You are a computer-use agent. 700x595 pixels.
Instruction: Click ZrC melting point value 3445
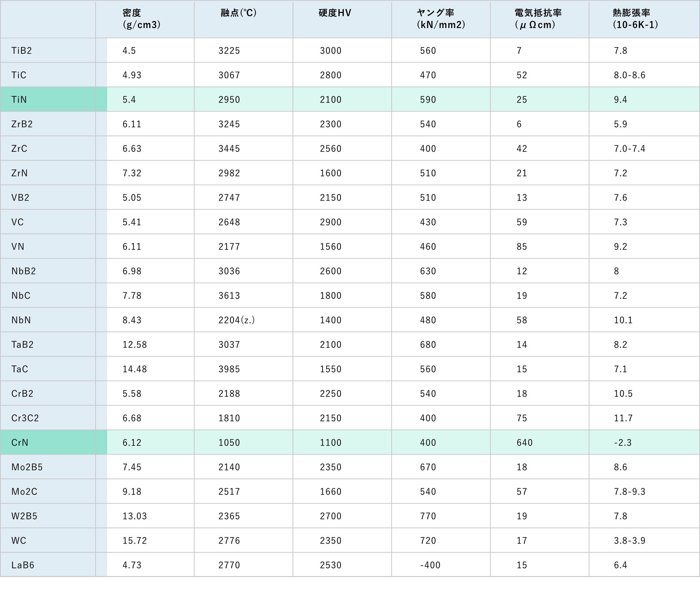tap(229, 149)
